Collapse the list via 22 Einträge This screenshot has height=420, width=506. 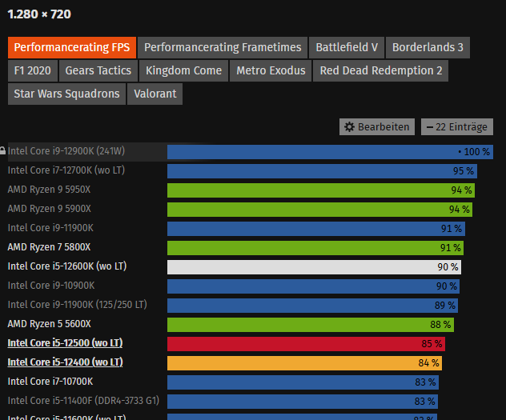457,126
